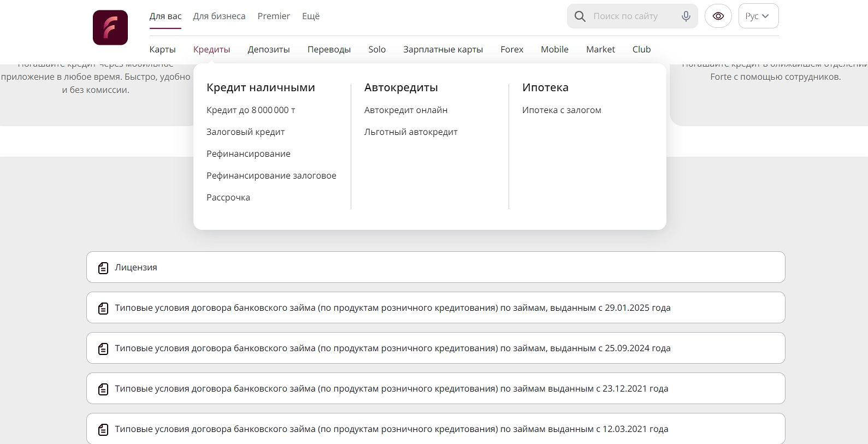
Task: Go to the Premier section tab
Action: (274, 16)
